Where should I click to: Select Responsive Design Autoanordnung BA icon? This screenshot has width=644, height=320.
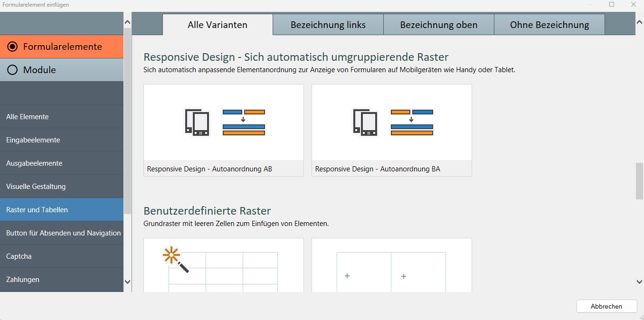(x=392, y=122)
